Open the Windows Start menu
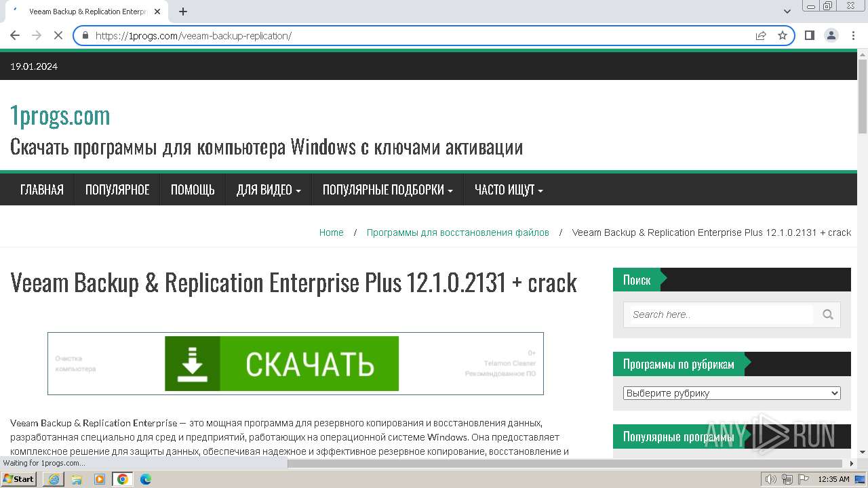 (x=19, y=479)
